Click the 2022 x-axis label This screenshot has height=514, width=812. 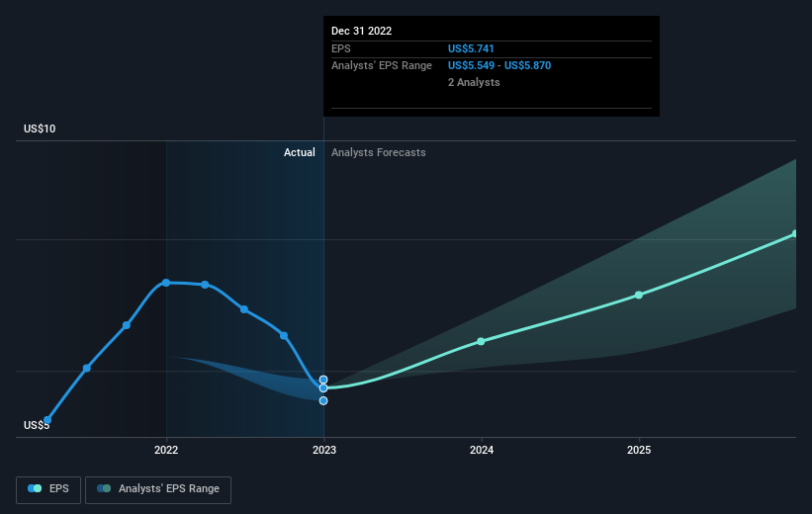pyautogui.click(x=166, y=450)
